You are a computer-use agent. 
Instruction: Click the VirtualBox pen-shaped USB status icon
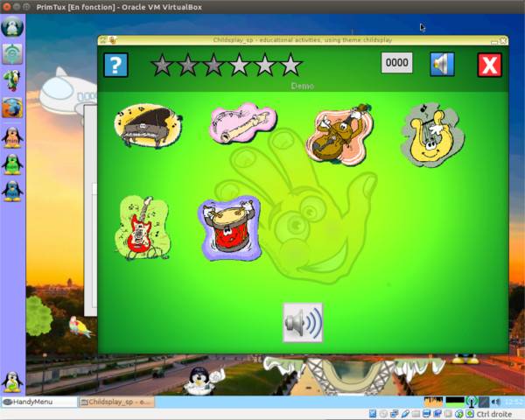coord(405,414)
